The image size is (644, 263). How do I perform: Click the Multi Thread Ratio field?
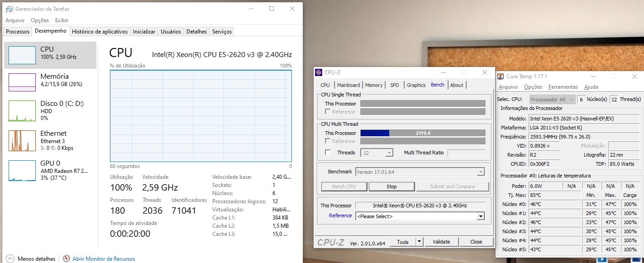[466, 153]
